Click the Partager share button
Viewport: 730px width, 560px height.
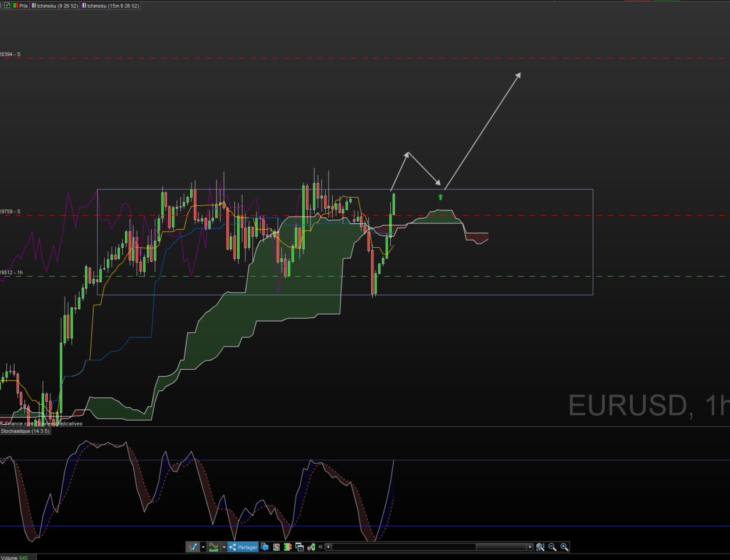point(243,547)
